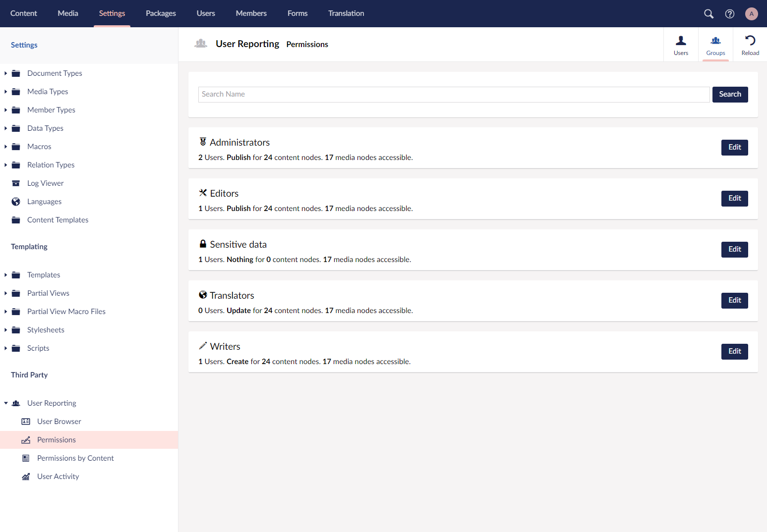Edit the Writers group
Screen dimensions: 767x532
[x=734, y=351]
